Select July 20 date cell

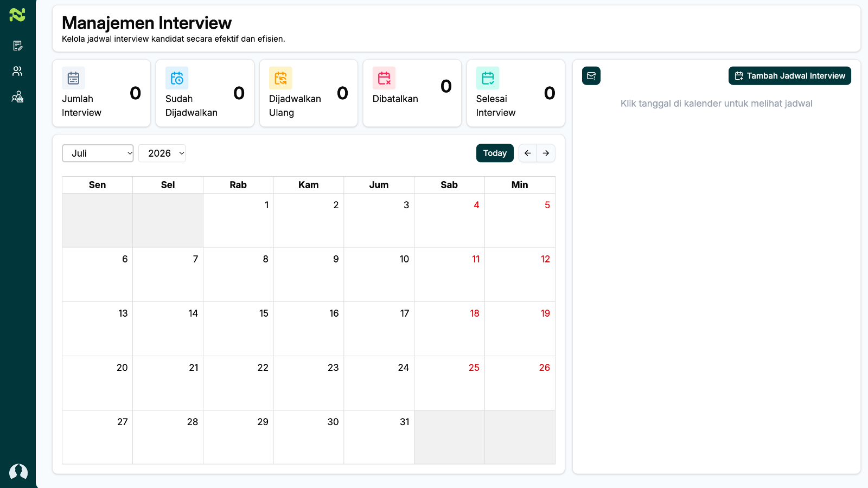[x=98, y=383]
